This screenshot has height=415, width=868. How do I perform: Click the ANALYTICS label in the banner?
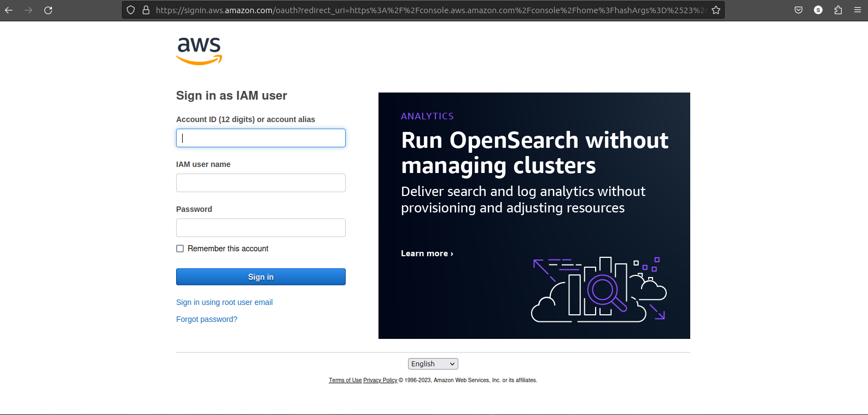[427, 116]
